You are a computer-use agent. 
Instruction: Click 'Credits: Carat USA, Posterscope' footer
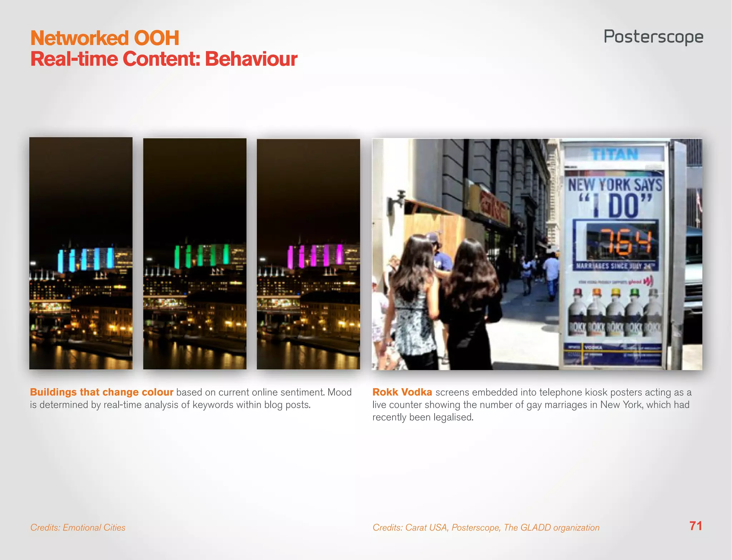coord(486,527)
